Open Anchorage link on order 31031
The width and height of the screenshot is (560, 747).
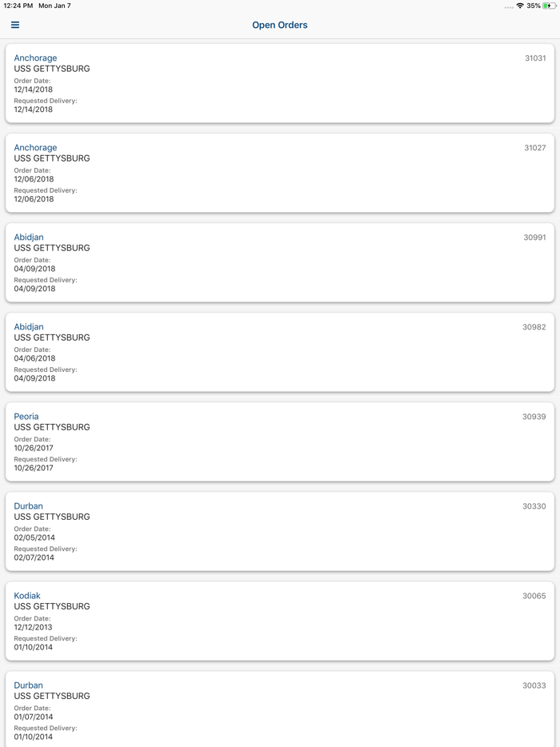(35, 58)
